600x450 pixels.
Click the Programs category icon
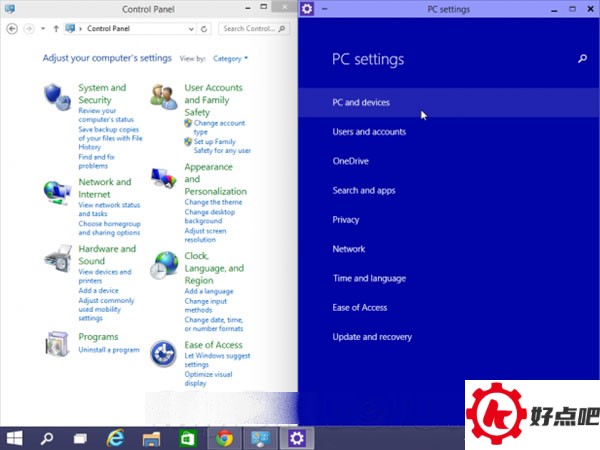click(x=57, y=344)
